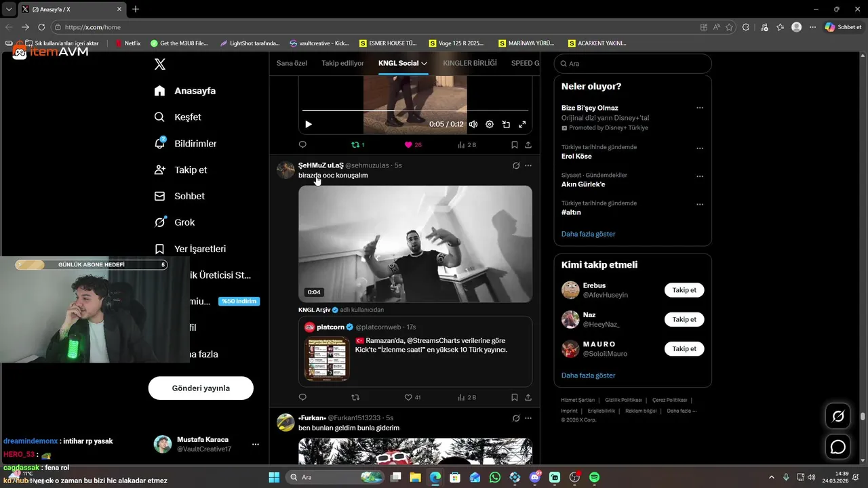Follow Naz with Takip et
868x488 pixels.
coord(684,319)
